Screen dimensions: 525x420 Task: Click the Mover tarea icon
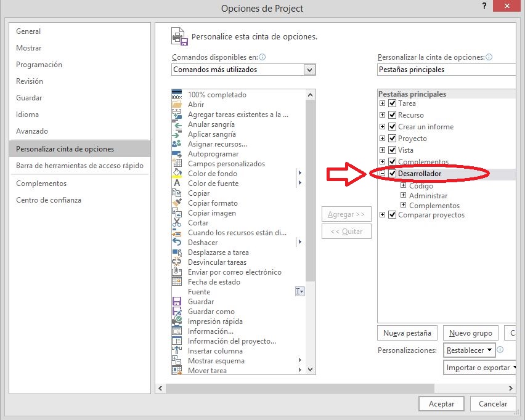tap(176, 370)
